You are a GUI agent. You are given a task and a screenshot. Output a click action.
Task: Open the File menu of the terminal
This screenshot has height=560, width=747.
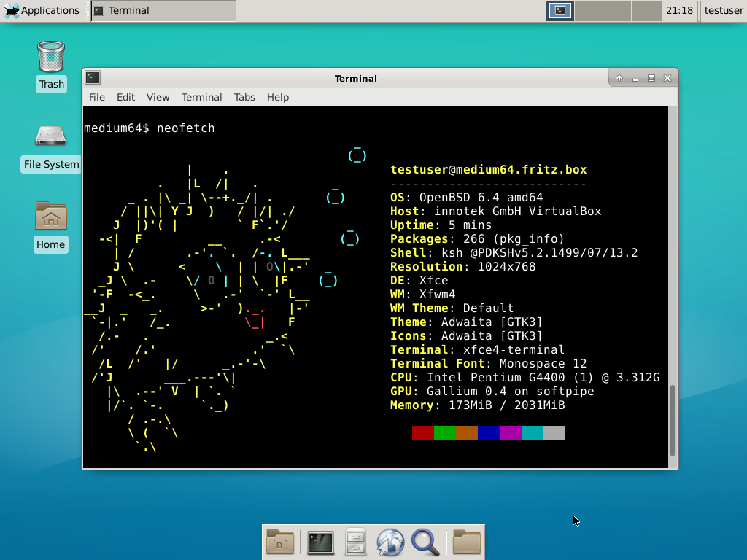96,97
